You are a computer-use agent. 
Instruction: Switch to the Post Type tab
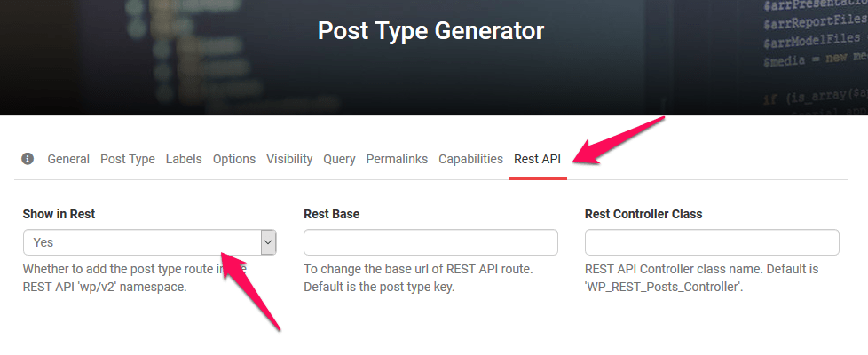tap(128, 159)
